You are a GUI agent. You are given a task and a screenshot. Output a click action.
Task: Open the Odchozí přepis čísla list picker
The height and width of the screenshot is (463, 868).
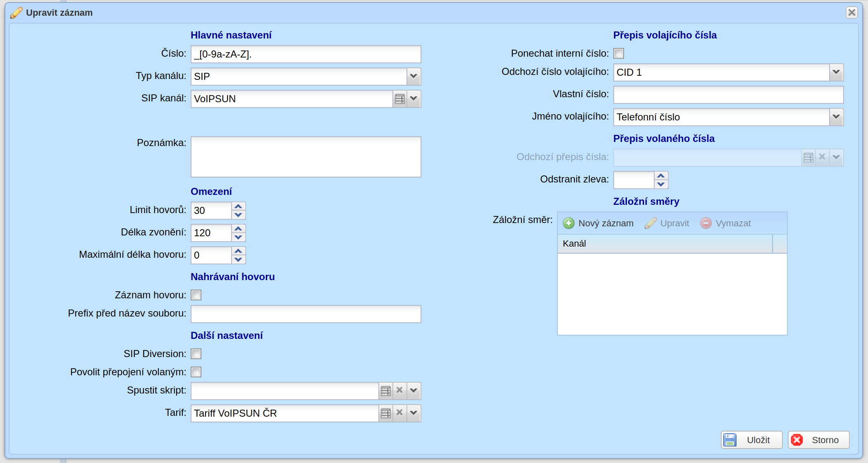pyautogui.click(x=808, y=157)
